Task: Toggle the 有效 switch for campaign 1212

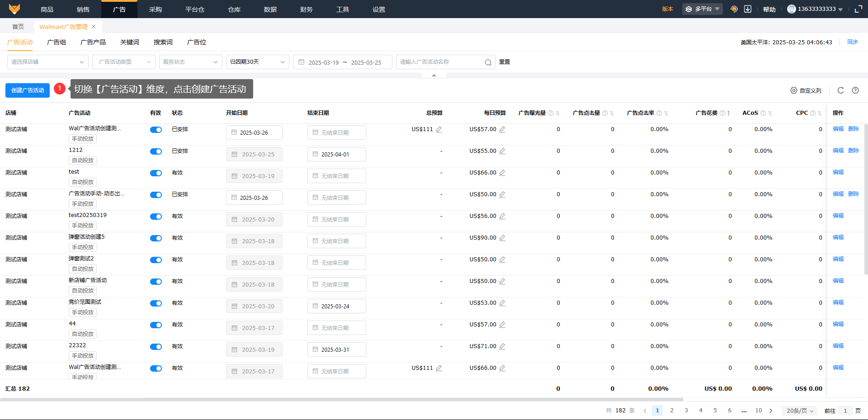Action: coord(156,151)
